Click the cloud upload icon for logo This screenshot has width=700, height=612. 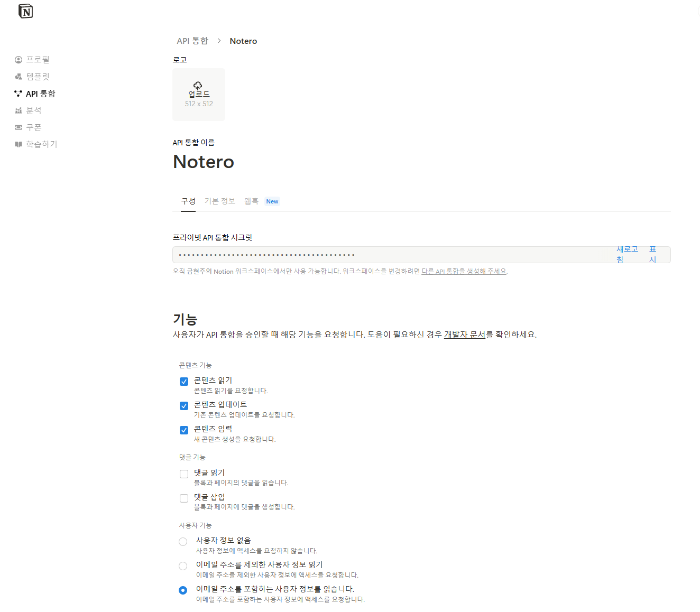198,86
